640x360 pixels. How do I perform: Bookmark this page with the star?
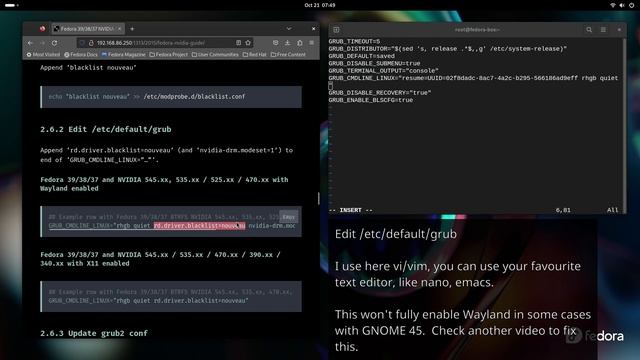pos(248,43)
